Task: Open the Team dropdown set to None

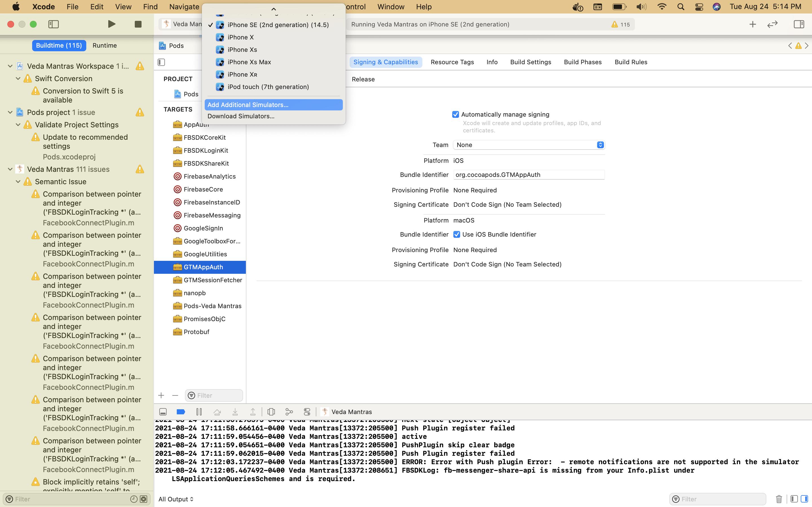Action: (529, 145)
